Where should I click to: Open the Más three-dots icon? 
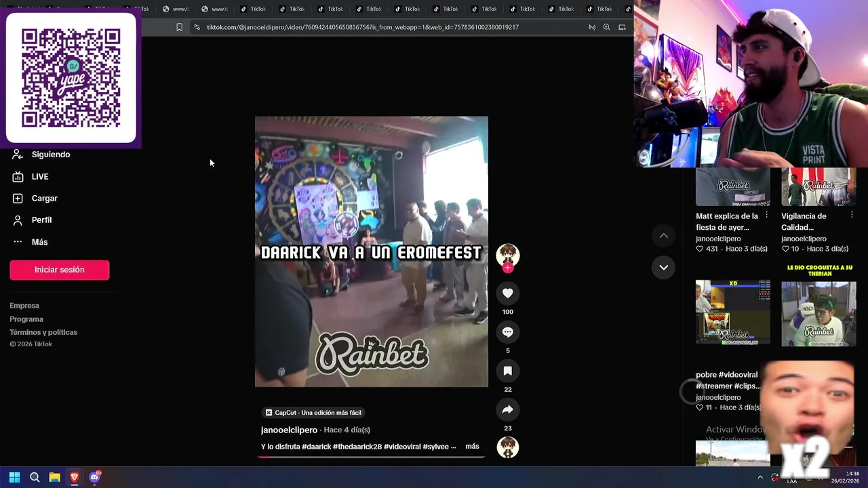pyautogui.click(x=18, y=242)
